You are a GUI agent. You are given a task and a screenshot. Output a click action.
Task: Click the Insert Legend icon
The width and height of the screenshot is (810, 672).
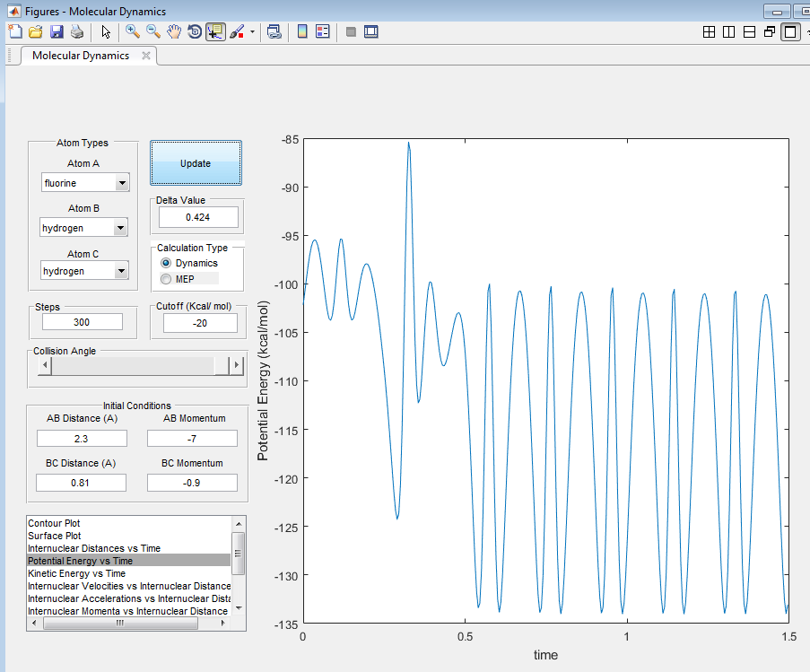[323, 32]
